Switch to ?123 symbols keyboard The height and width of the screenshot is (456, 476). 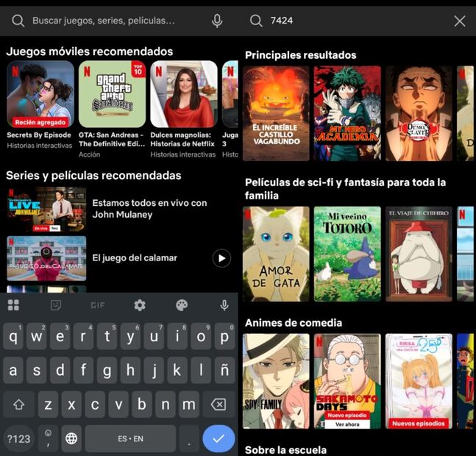18,438
